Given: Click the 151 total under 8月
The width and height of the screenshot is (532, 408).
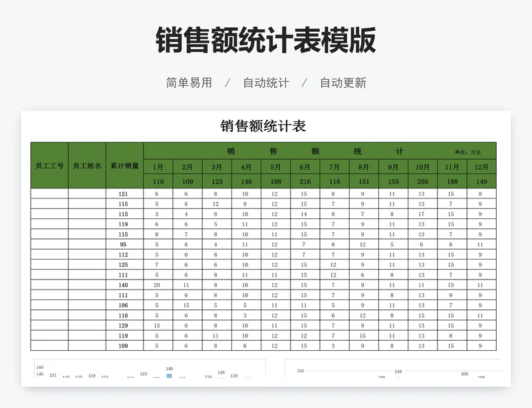Looking at the screenshot, I should [364, 182].
